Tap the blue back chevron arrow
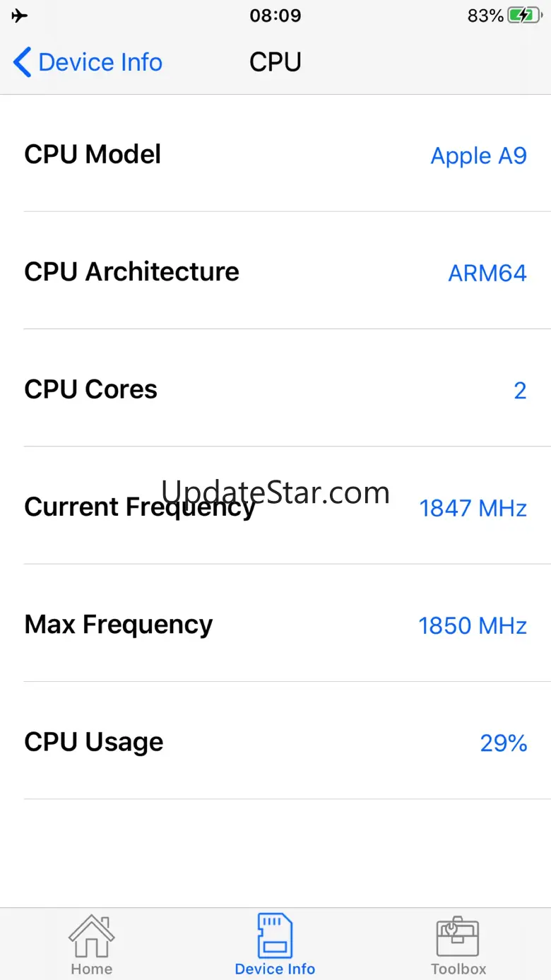Viewport: 551px width, 980px height. 23,62
